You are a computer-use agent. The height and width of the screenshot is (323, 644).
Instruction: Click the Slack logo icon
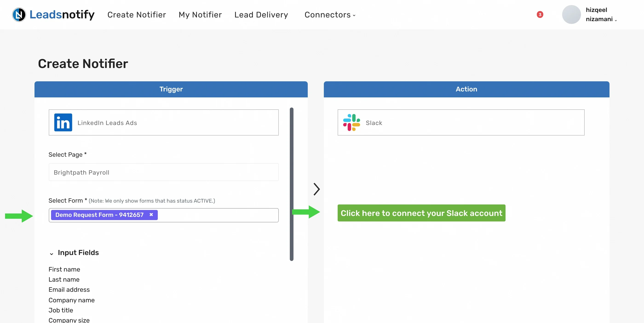coord(351,122)
